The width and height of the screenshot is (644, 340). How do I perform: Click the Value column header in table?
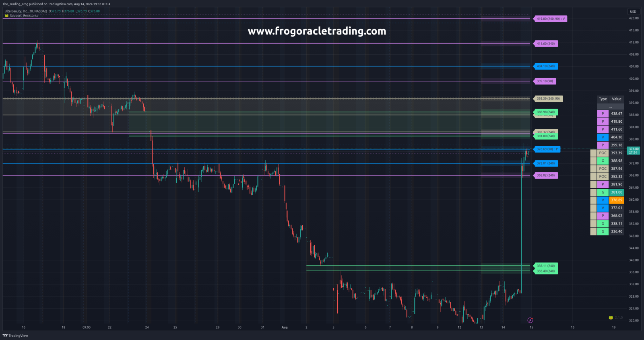tap(617, 99)
